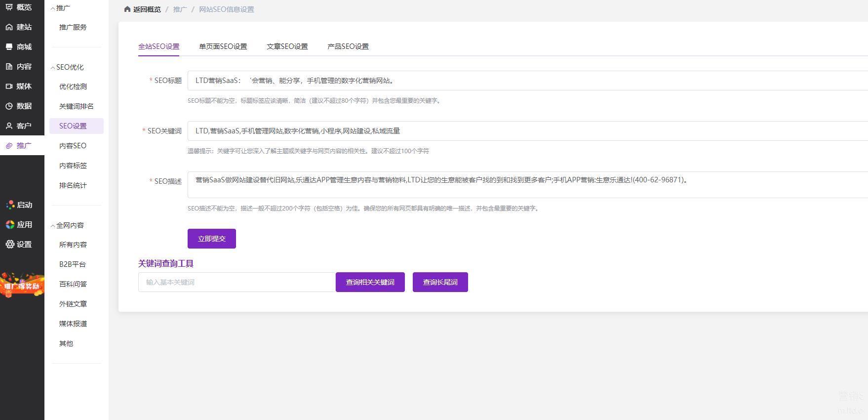Open the 媒体 video camera icon
Image resolution: width=868 pixels, height=420 pixels.
click(x=9, y=86)
